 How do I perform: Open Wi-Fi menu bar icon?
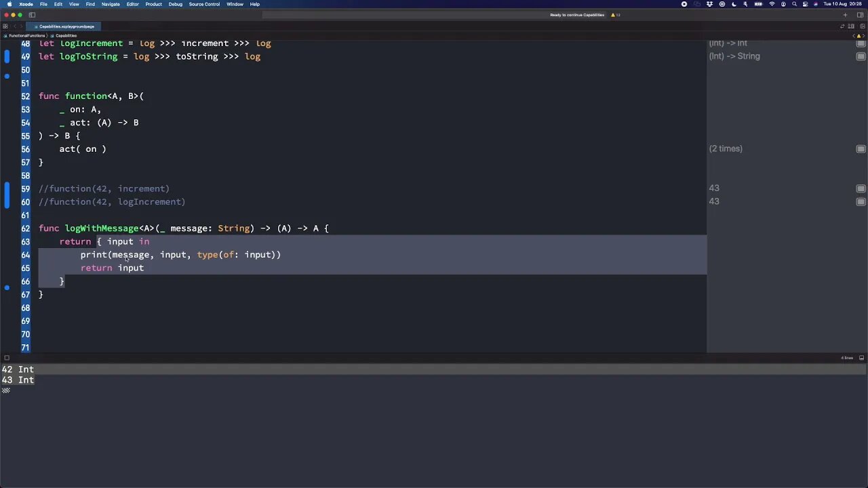point(772,4)
